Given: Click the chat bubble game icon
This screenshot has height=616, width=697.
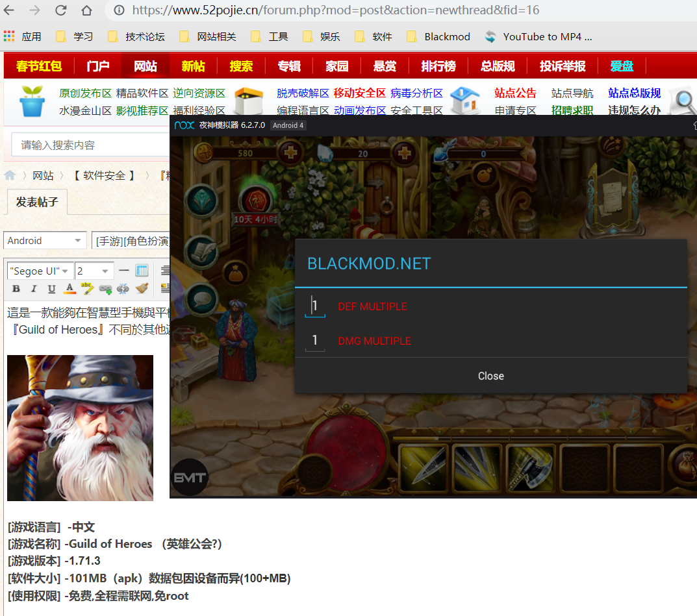Looking at the screenshot, I should 203,301.
